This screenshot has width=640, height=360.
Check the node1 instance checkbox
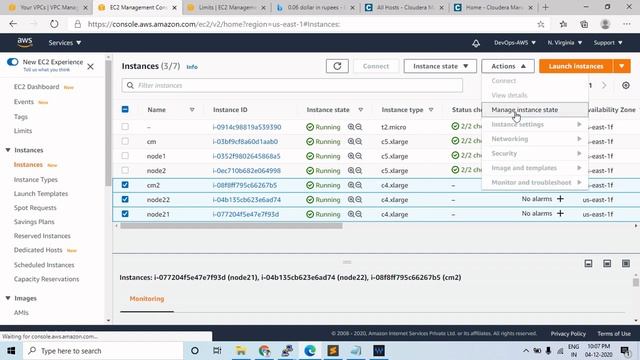[125, 156]
